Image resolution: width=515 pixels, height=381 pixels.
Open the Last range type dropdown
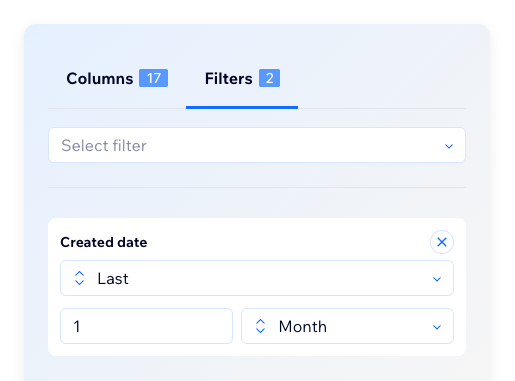(x=257, y=278)
